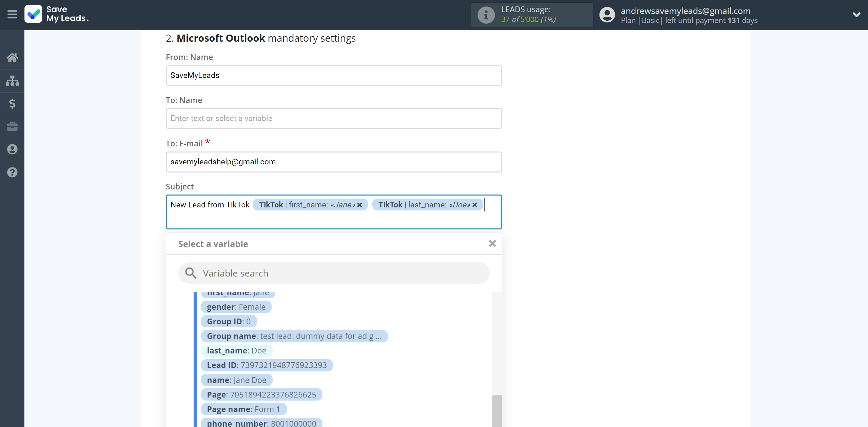Image resolution: width=868 pixels, height=427 pixels.
Task: Open the Billing dollar sidebar icon
Action: coord(12,103)
